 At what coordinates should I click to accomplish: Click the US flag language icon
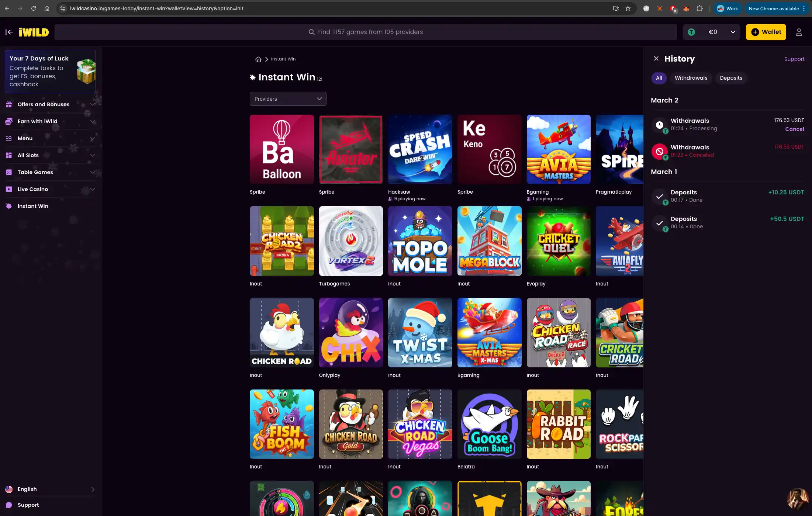point(9,489)
